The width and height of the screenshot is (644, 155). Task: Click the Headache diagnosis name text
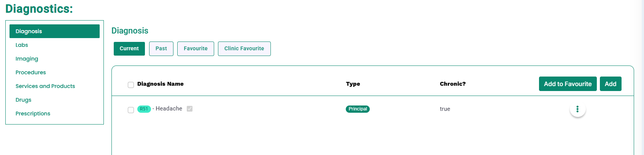pyautogui.click(x=169, y=109)
